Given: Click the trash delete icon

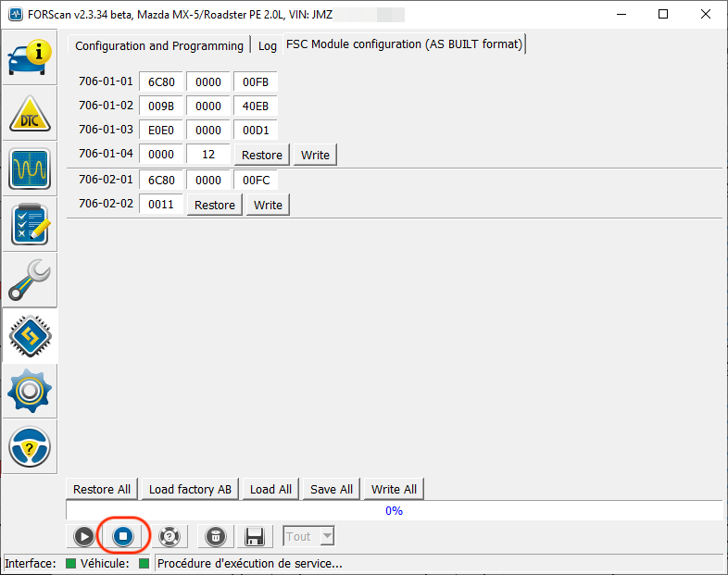Looking at the screenshot, I should (x=216, y=536).
